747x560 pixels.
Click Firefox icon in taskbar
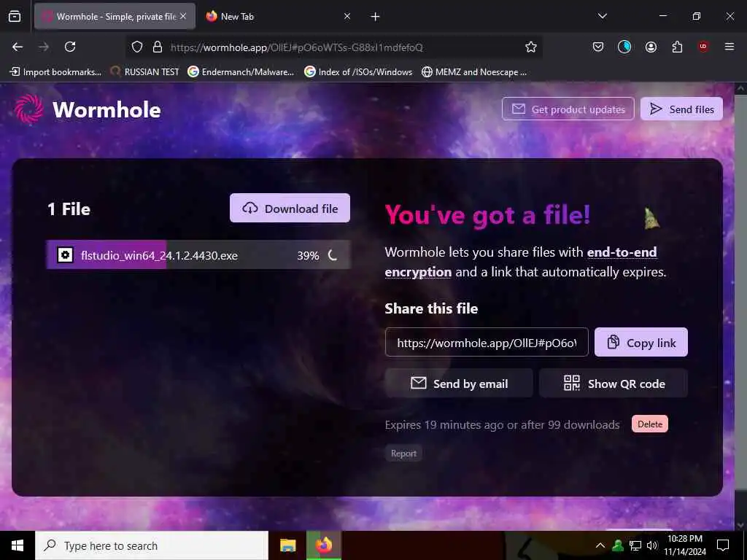(x=323, y=545)
